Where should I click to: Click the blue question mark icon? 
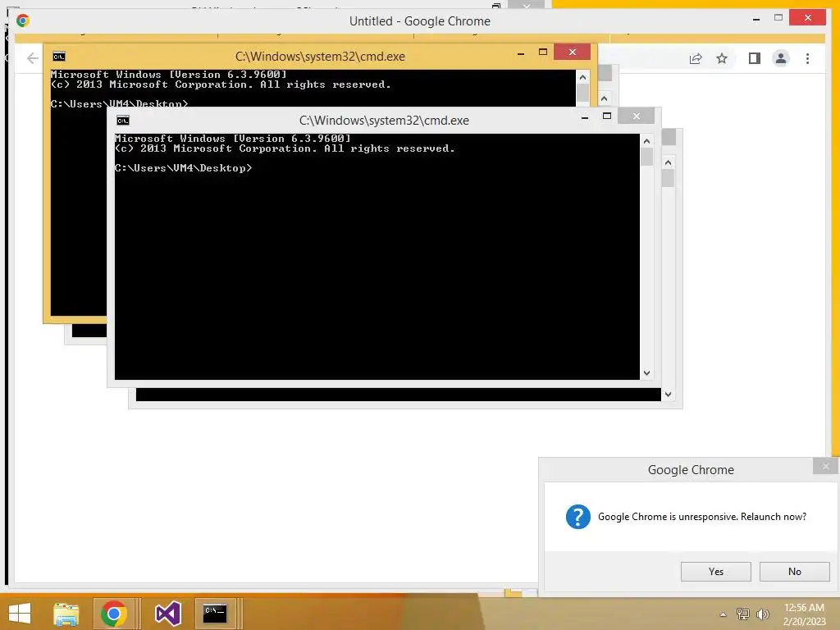click(578, 517)
